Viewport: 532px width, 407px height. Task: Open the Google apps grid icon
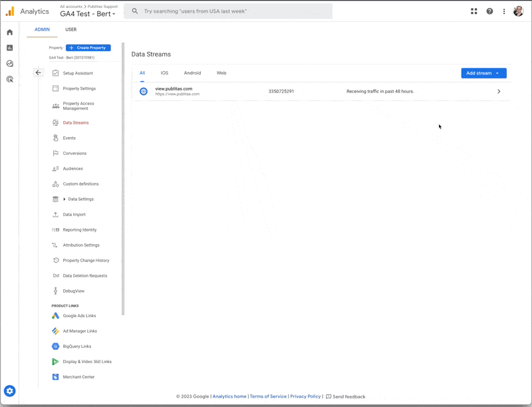(474, 11)
